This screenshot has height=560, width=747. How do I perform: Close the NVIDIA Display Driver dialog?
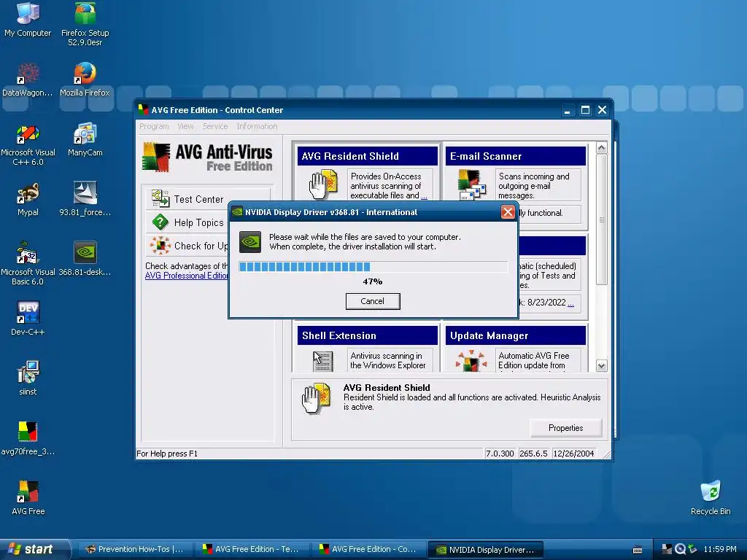(508, 212)
